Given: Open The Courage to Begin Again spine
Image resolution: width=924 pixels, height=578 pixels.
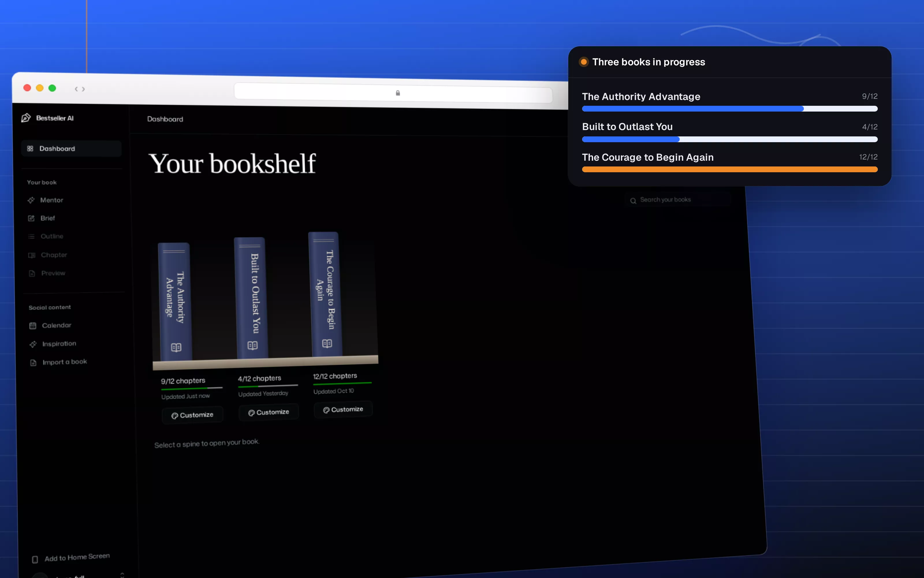Looking at the screenshot, I should [325, 294].
